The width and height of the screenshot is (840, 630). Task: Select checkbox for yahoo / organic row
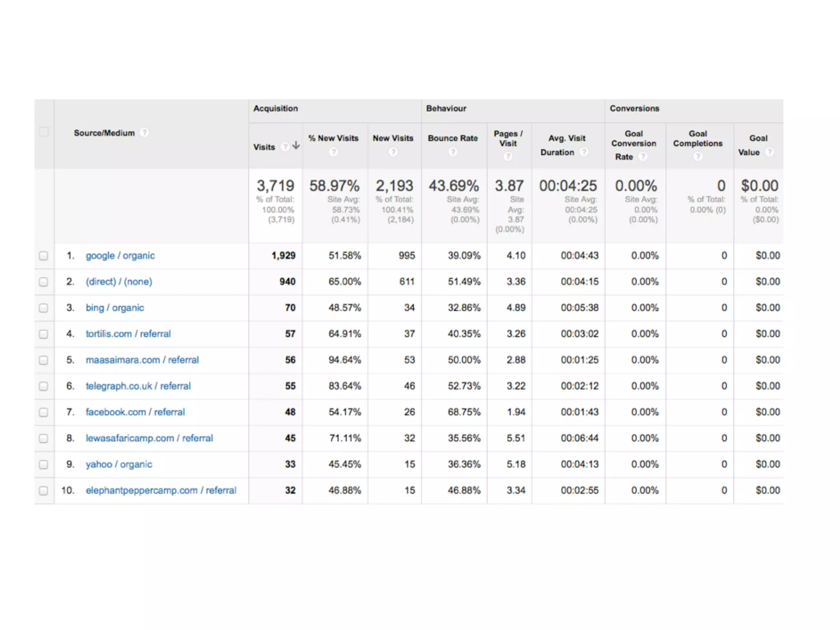(x=43, y=465)
